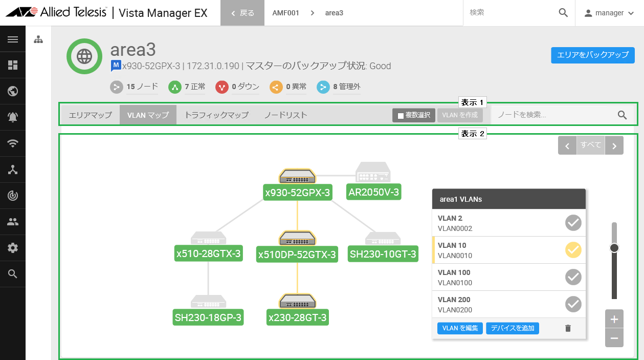Open the manager user dropdown
The width and height of the screenshot is (644, 360).
click(609, 13)
